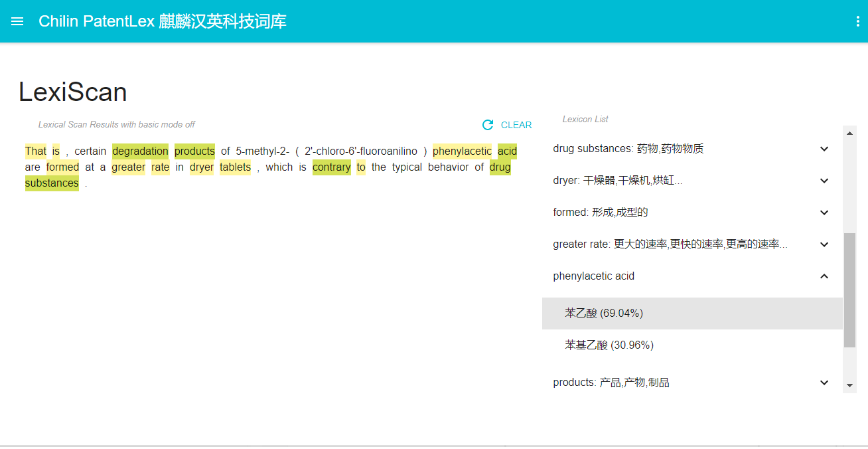Screen dimensions: 868x449
Task: Click the 'drug substances: 药物,药物物质' row text
Action: [x=628, y=149]
